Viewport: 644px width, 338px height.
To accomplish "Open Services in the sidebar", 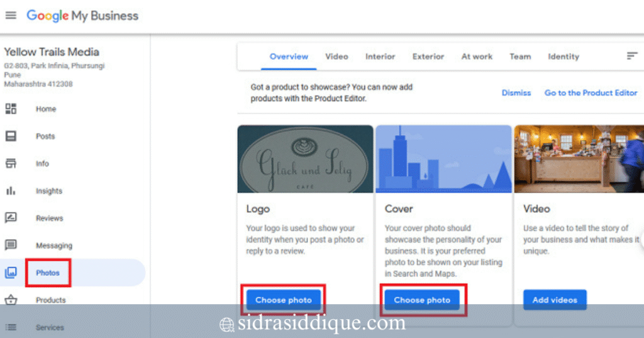I will (x=50, y=327).
